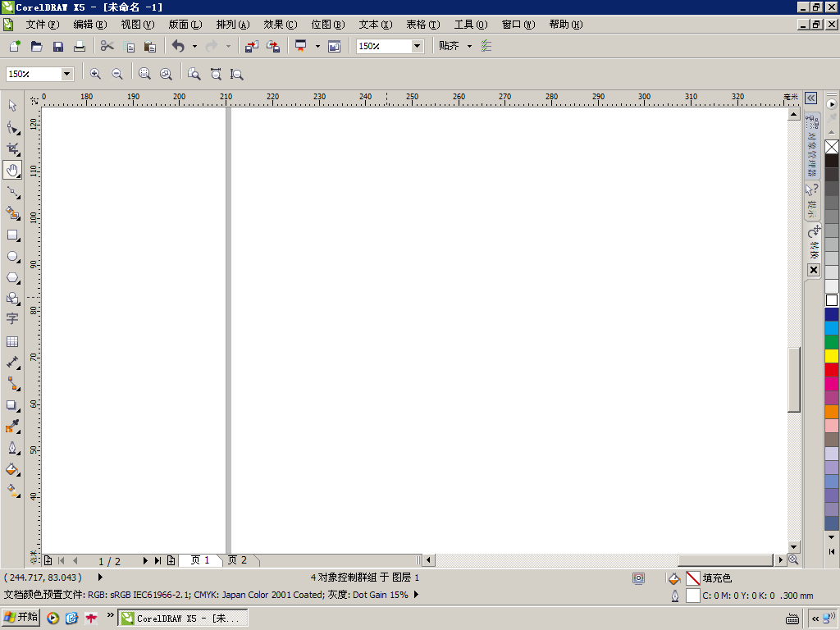The image size is (840, 630).
Task: Open the standard toolbar zoom level dropdown
Action: tap(417, 46)
